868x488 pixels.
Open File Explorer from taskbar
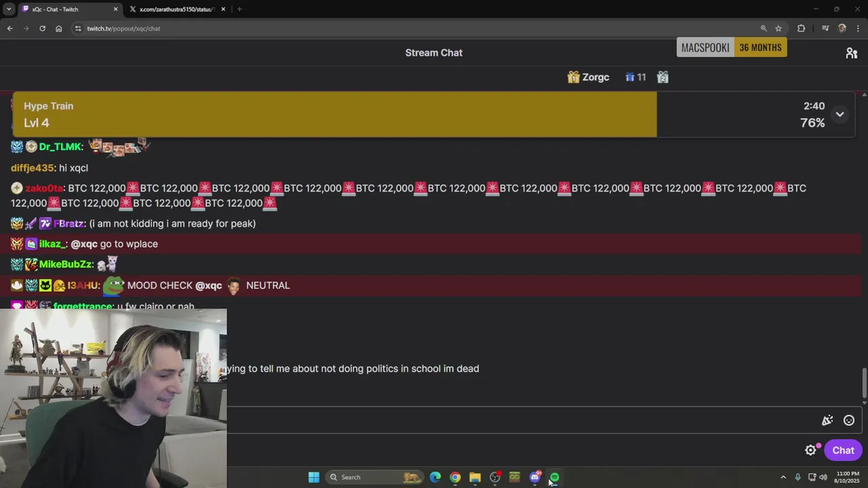pyautogui.click(x=475, y=477)
